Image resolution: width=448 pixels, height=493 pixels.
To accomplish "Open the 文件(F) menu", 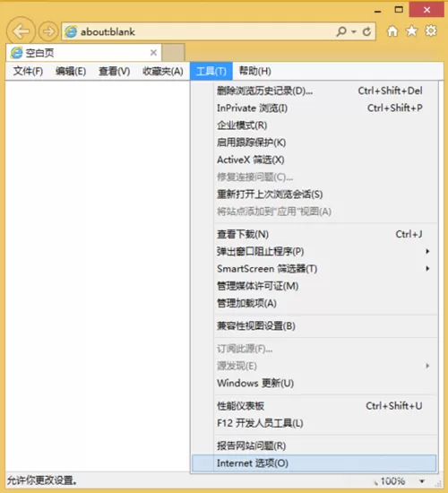I will coord(28,71).
